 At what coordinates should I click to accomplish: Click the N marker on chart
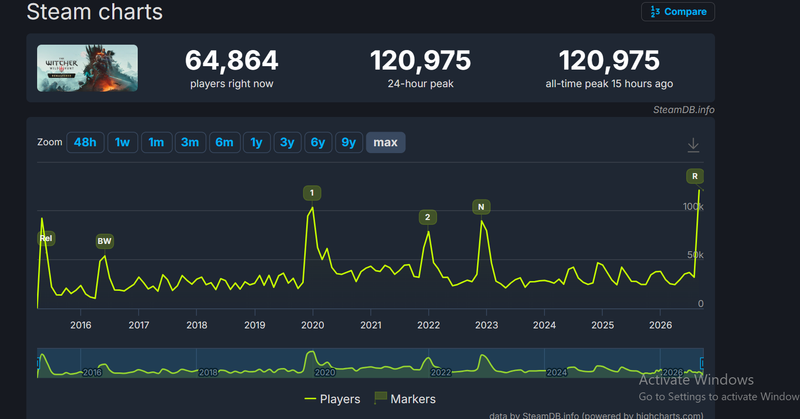(x=481, y=207)
